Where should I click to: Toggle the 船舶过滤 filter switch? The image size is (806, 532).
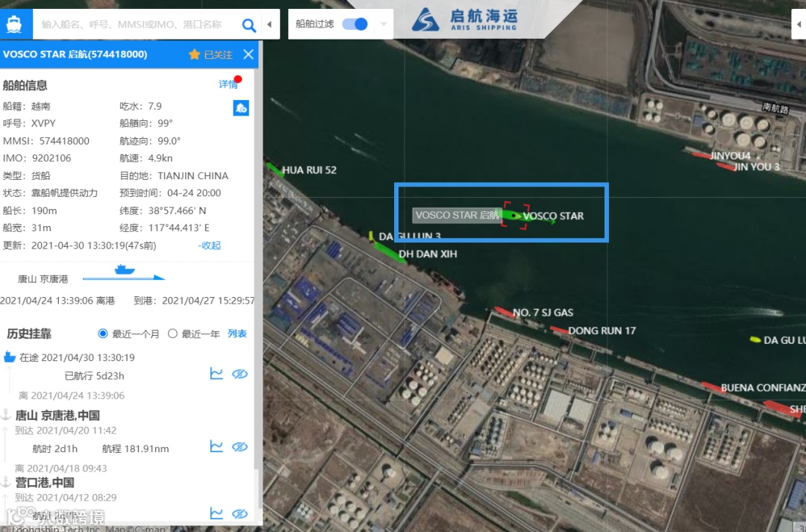(354, 24)
